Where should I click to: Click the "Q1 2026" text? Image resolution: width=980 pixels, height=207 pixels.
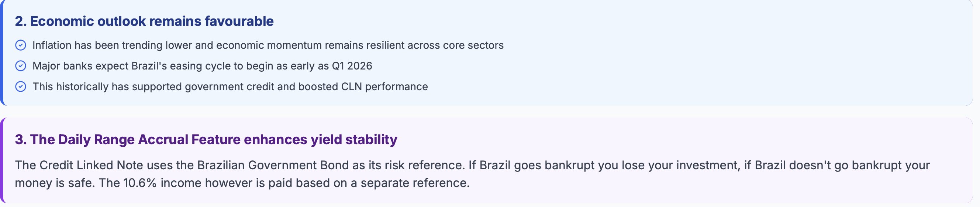352,66
